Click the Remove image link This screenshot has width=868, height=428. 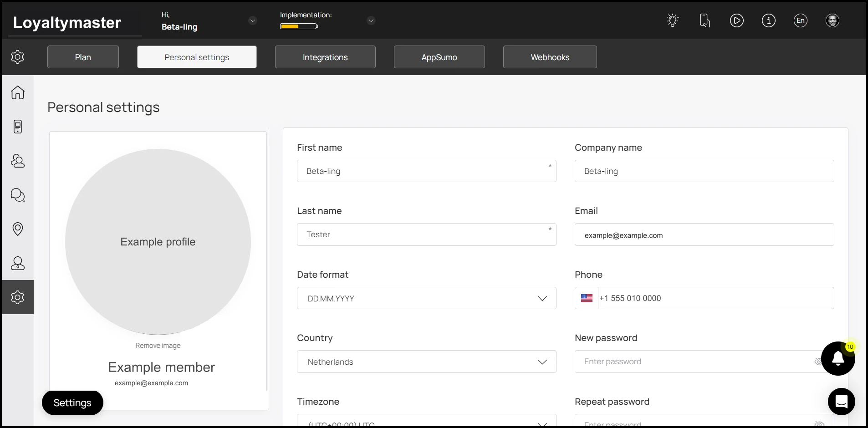158,346
